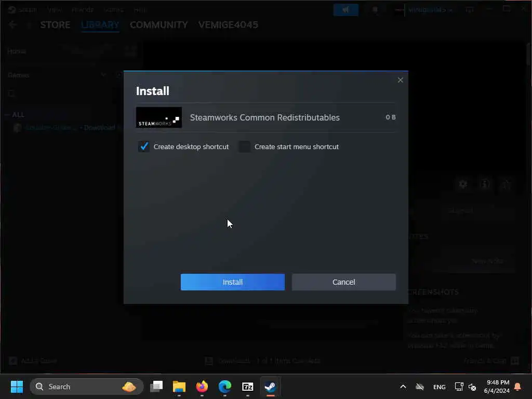Launch Microsoft Edge from the taskbar
Image resolution: width=532 pixels, height=399 pixels.
pyautogui.click(x=225, y=387)
